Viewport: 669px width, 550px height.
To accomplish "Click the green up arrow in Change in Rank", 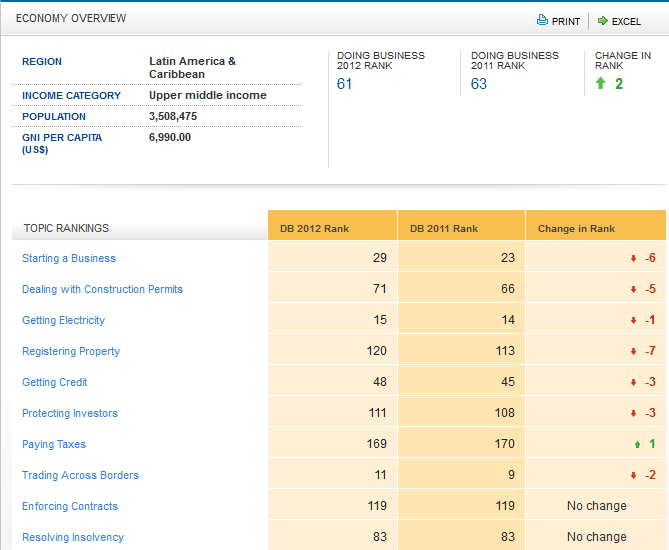I will [600, 84].
